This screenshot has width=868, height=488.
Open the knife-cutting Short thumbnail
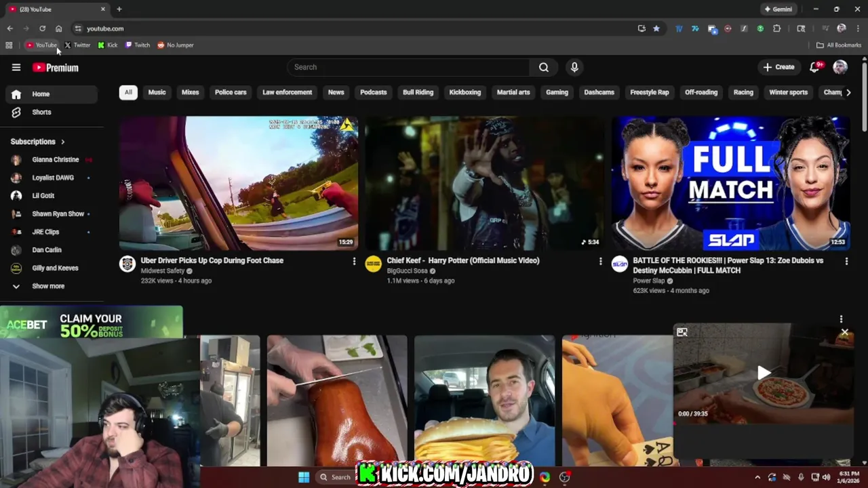click(x=337, y=401)
